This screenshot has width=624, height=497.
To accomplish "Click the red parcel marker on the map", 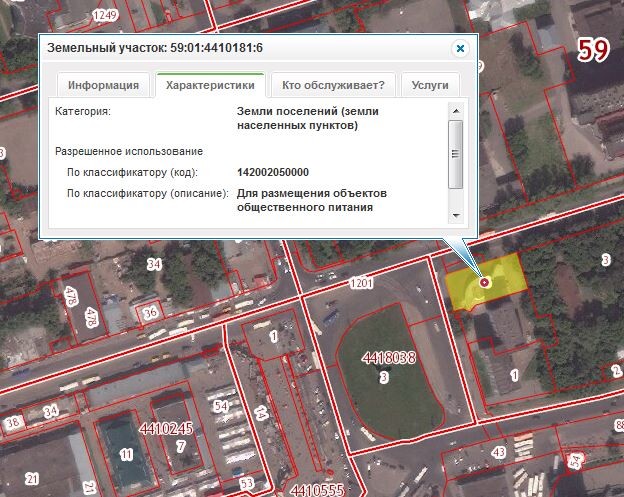I will (484, 283).
